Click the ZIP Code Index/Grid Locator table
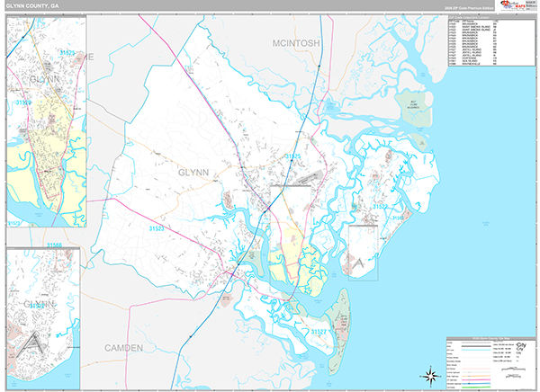The image size is (540, 392). coord(491,41)
